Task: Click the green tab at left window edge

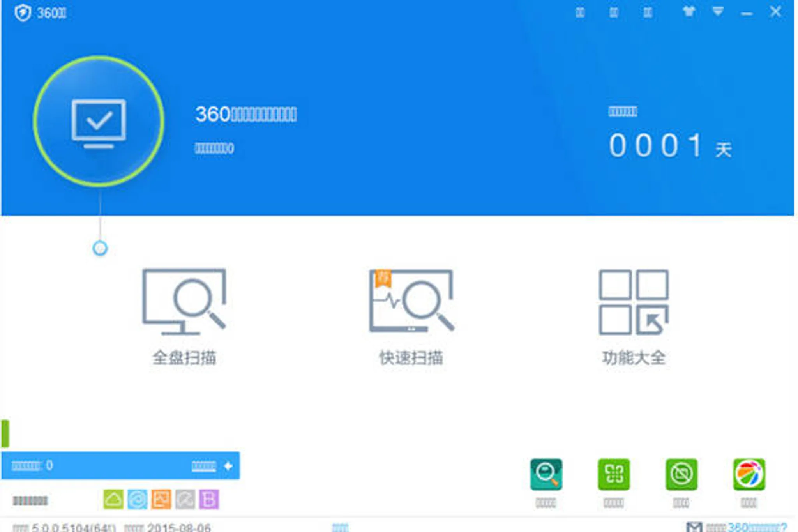Action: click(5, 433)
